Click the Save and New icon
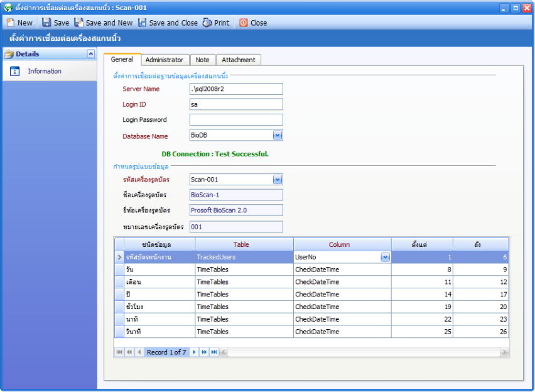 79,23
